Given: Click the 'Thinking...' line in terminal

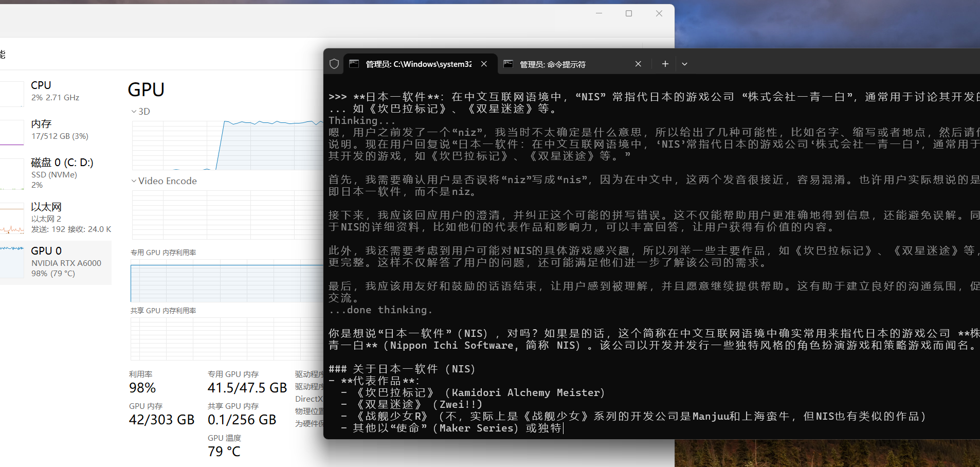Looking at the screenshot, I should pyautogui.click(x=362, y=121).
